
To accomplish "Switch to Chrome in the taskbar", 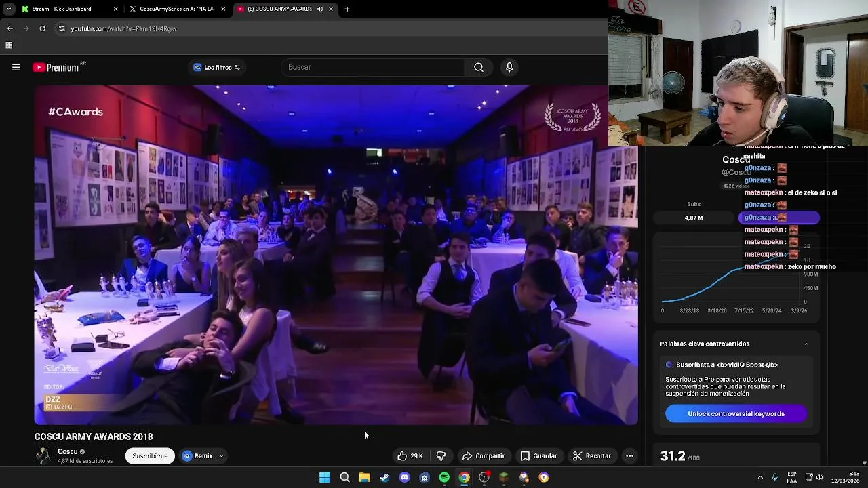I will click(x=464, y=477).
